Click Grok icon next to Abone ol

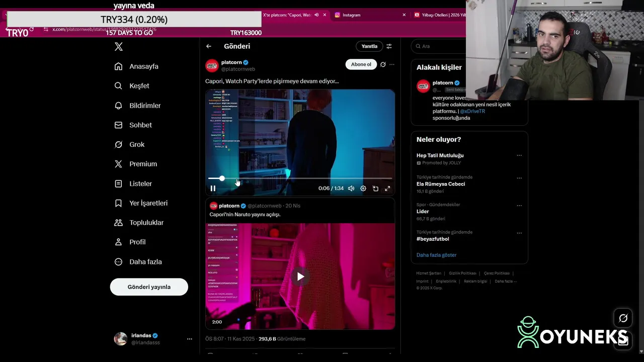coord(383,64)
